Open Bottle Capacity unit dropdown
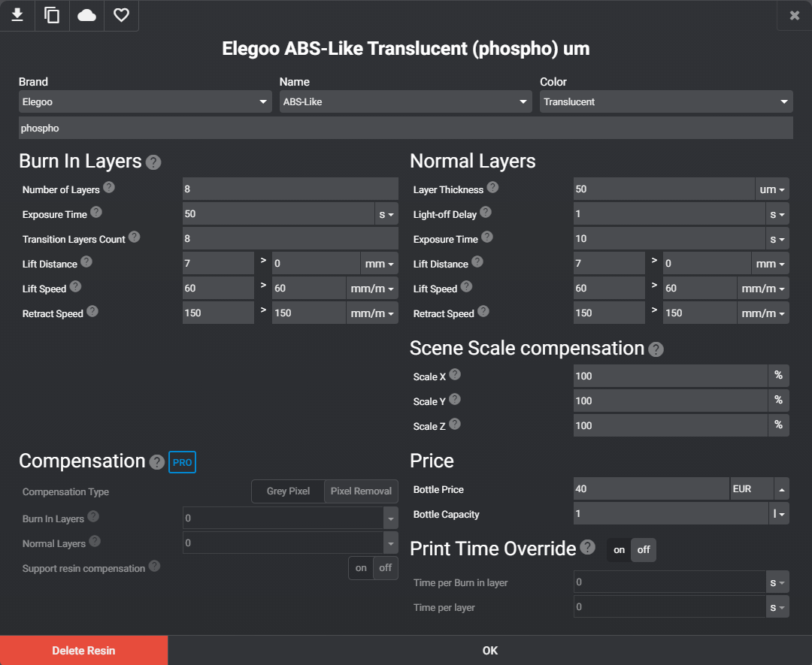This screenshot has width=812, height=665. click(x=779, y=514)
